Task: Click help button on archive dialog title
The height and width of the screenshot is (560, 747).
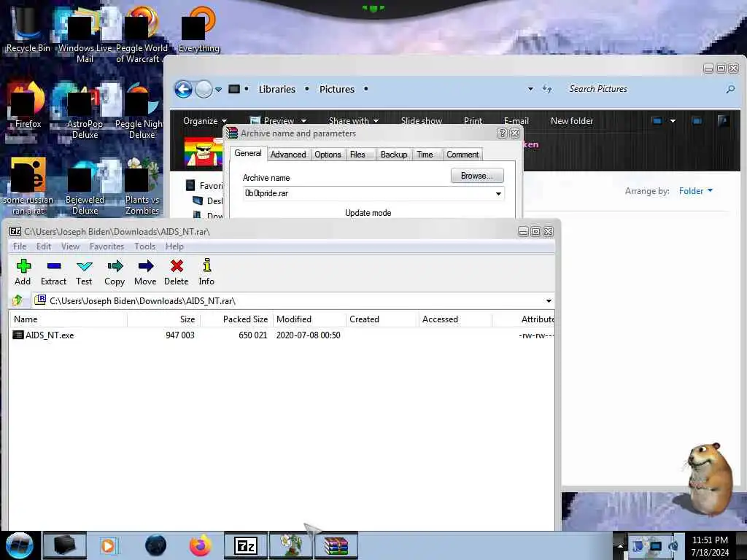Action: [502, 133]
